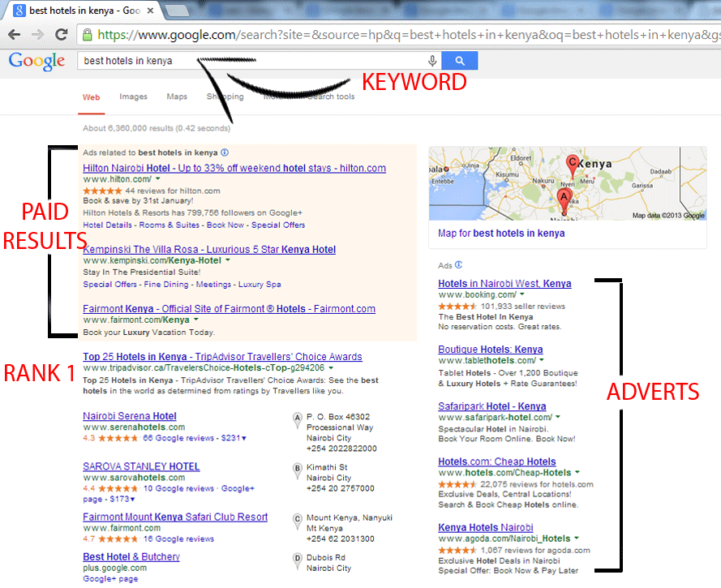Image resolution: width=721 pixels, height=588 pixels.
Task: Expand the www.hilton.com URL dropdown arrow
Action: 157,179
